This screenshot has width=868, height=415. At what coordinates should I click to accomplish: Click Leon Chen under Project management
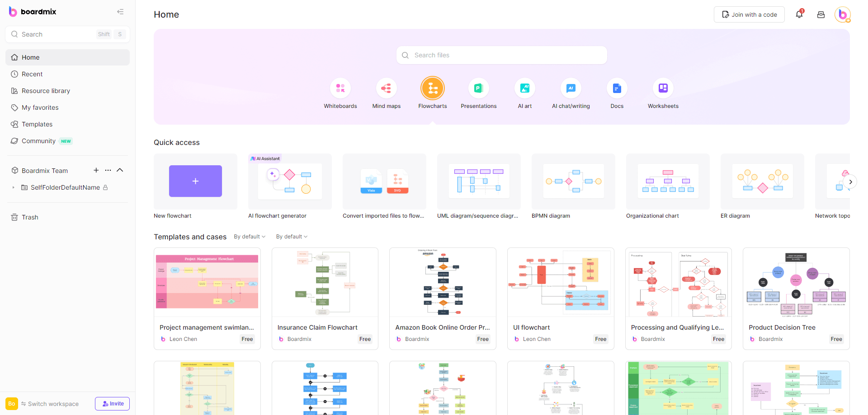(x=183, y=339)
